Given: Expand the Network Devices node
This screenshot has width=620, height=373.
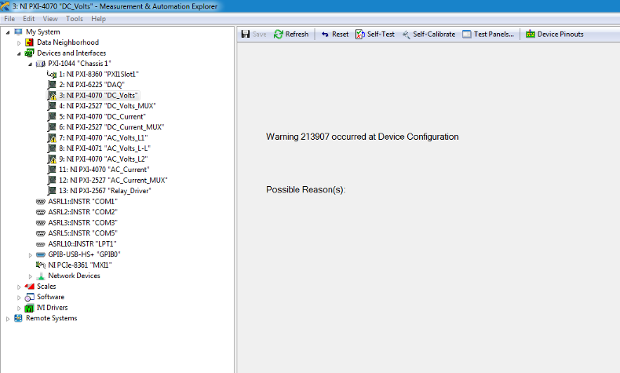Looking at the screenshot, I should point(30,276).
